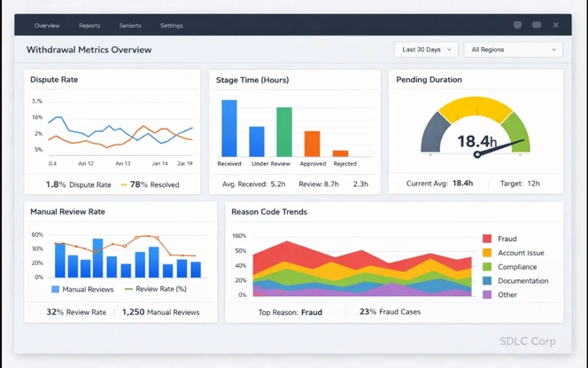Click the Pending Duration title
Screen dimensions: 588x368
pos(429,80)
